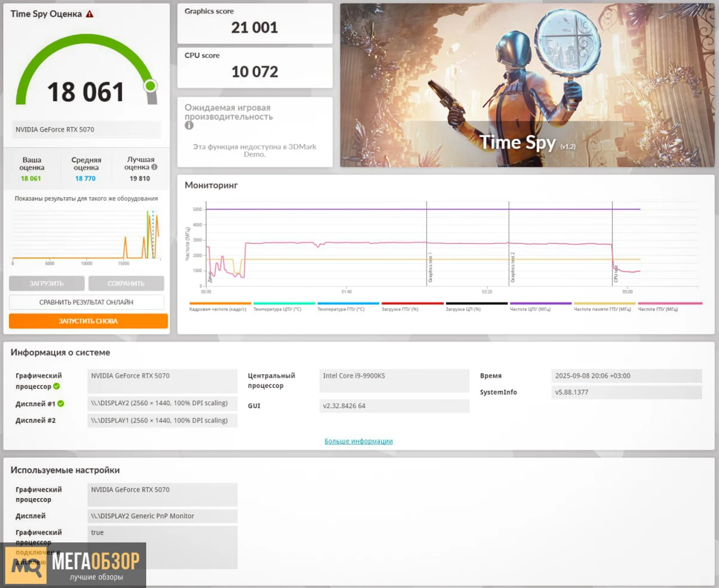Click green checkmark beside Дисплей #1
This screenshot has height=588, width=719.
point(61,403)
